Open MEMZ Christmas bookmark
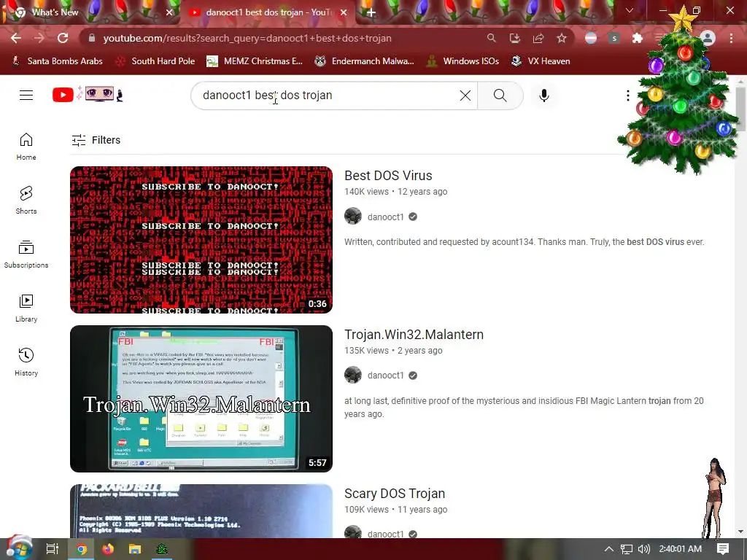This screenshot has height=560, width=747. click(255, 61)
